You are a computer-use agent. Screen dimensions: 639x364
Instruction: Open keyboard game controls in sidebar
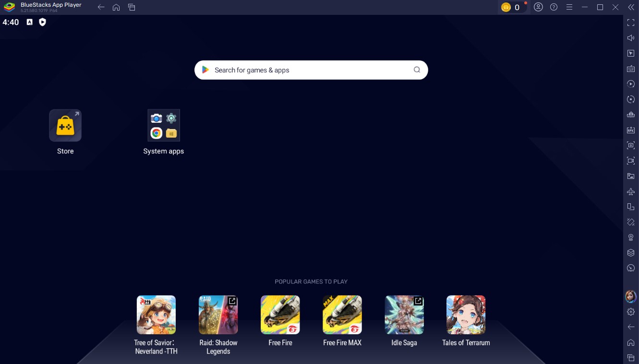(631, 69)
